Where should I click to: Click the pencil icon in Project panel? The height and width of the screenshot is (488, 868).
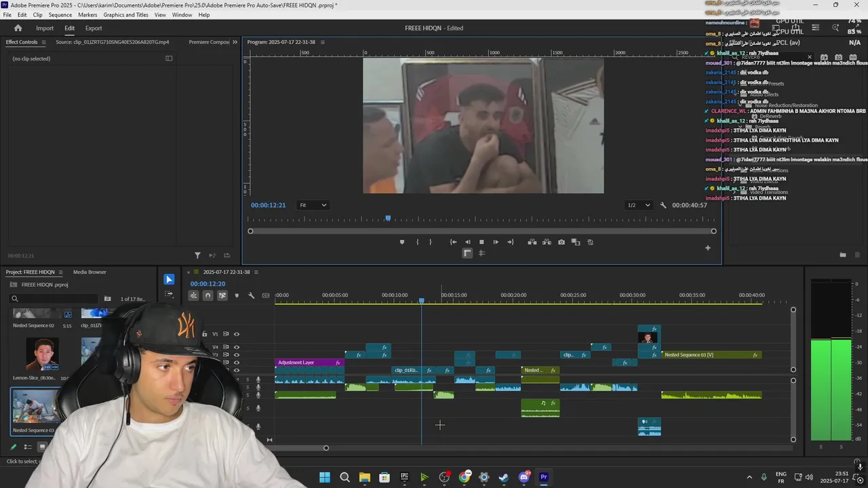[13, 447]
